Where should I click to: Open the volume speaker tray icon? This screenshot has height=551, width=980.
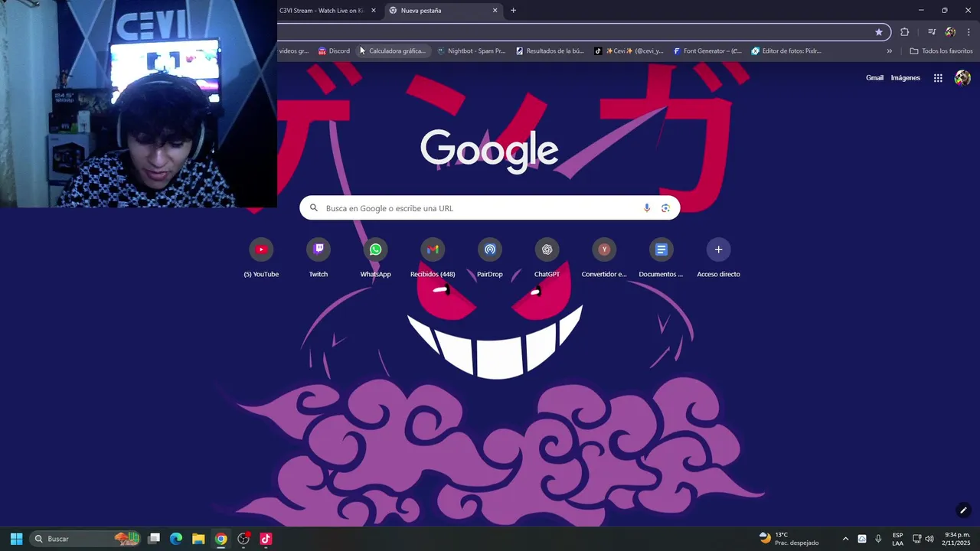[x=929, y=539]
